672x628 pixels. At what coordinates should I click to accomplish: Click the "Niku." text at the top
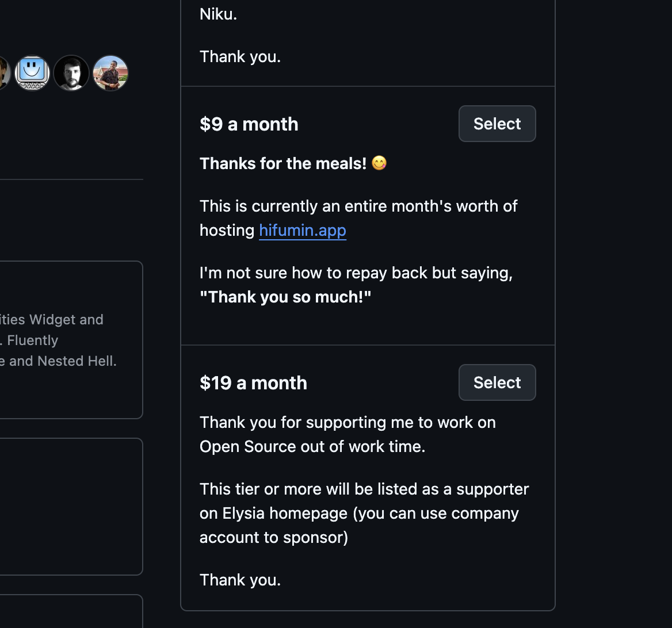pyautogui.click(x=219, y=14)
